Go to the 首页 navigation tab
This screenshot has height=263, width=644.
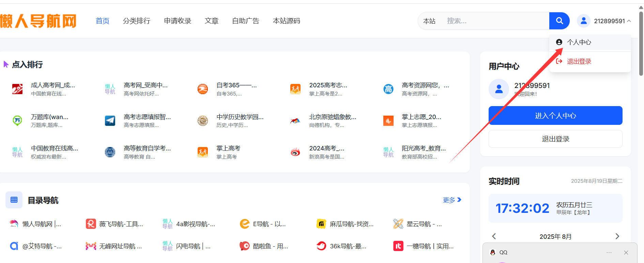pyautogui.click(x=103, y=21)
